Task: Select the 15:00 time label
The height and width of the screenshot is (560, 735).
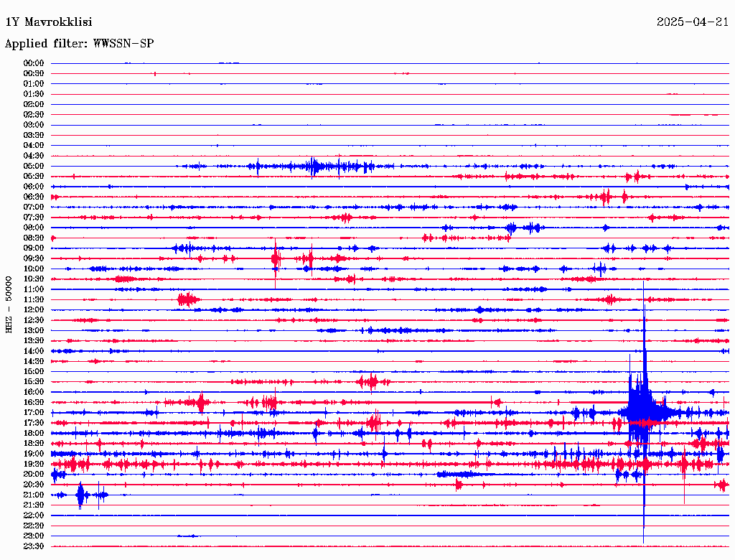Action: (x=34, y=372)
